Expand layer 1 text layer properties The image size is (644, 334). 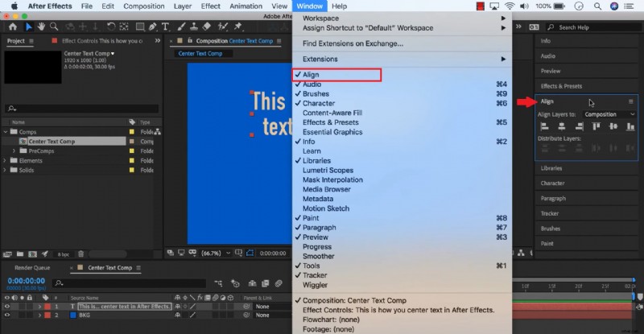pyautogui.click(x=39, y=307)
